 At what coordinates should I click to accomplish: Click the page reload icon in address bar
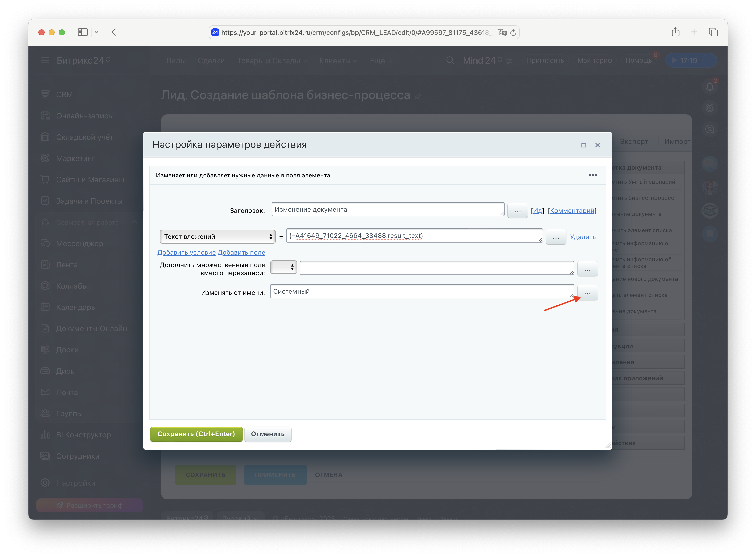tap(513, 33)
